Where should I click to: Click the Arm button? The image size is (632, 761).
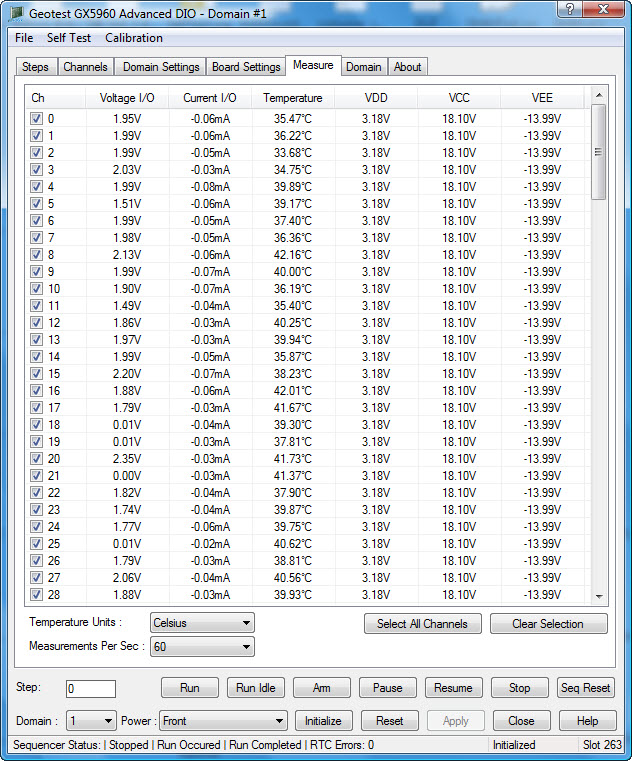[x=322, y=688]
